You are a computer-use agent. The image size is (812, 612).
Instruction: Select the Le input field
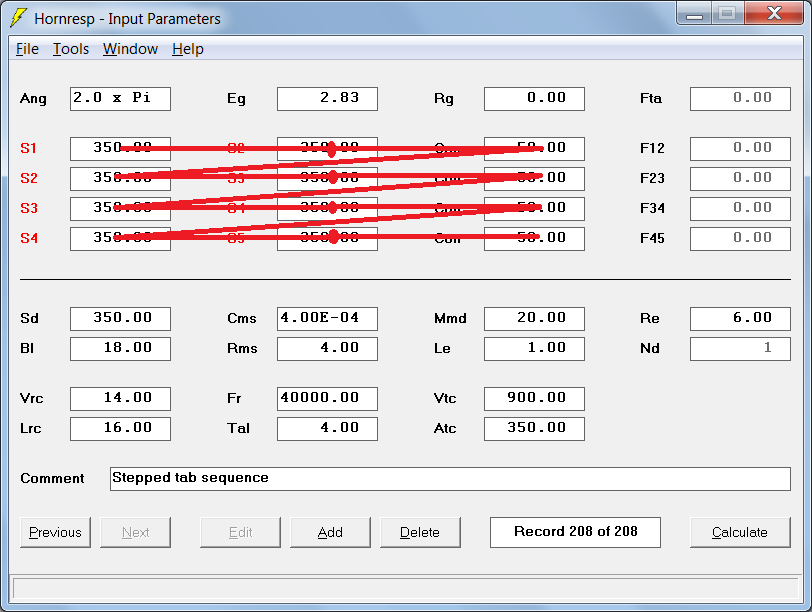pyautogui.click(x=534, y=348)
